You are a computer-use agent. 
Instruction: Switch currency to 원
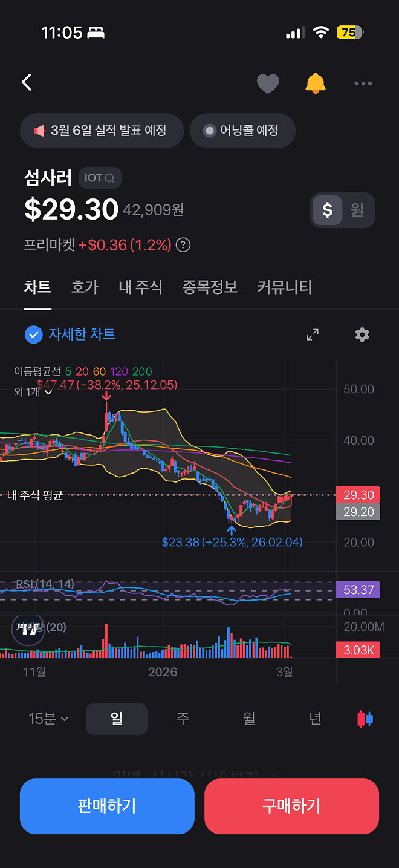pos(357,210)
